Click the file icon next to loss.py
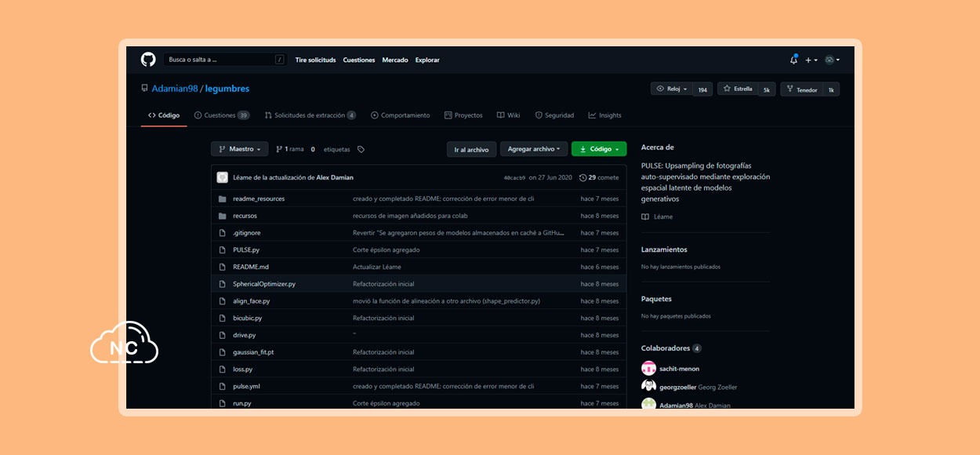Screen dimensions: 980x455 pos(223,369)
